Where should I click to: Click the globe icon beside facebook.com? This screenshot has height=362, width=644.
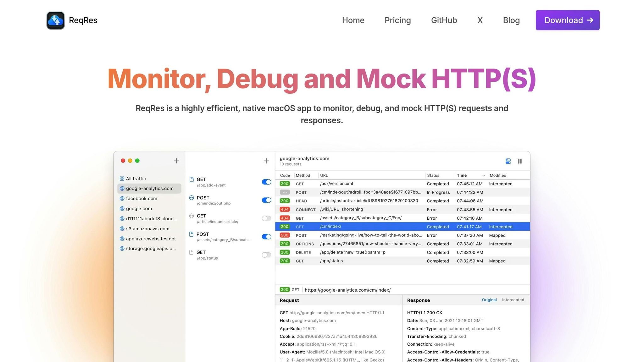pyautogui.click(x=122, y=199)
